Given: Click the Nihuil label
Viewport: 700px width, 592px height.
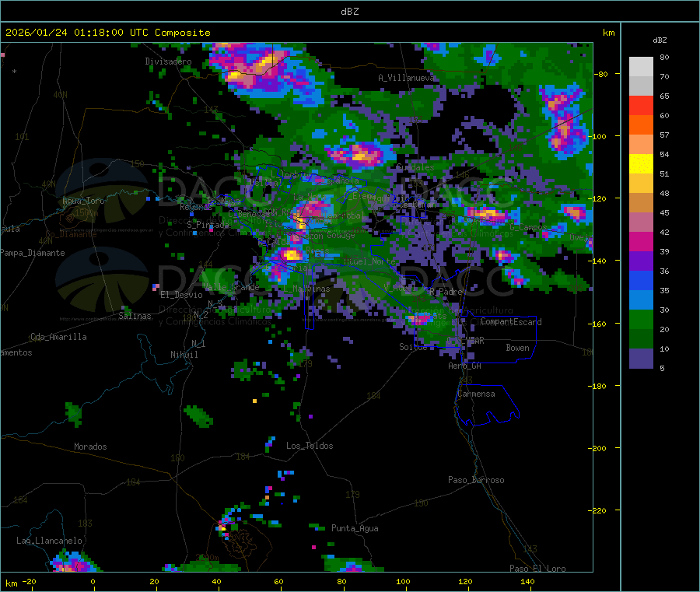Looking at the screenshot, I should [x=184, y=355].
